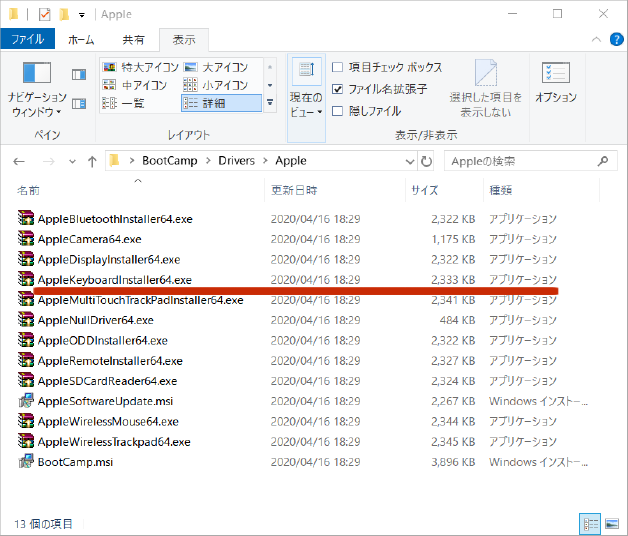This screenshot has width=628, height=536.
Task: Open recent locations dropdown arrow
Action: pos(72,161)
